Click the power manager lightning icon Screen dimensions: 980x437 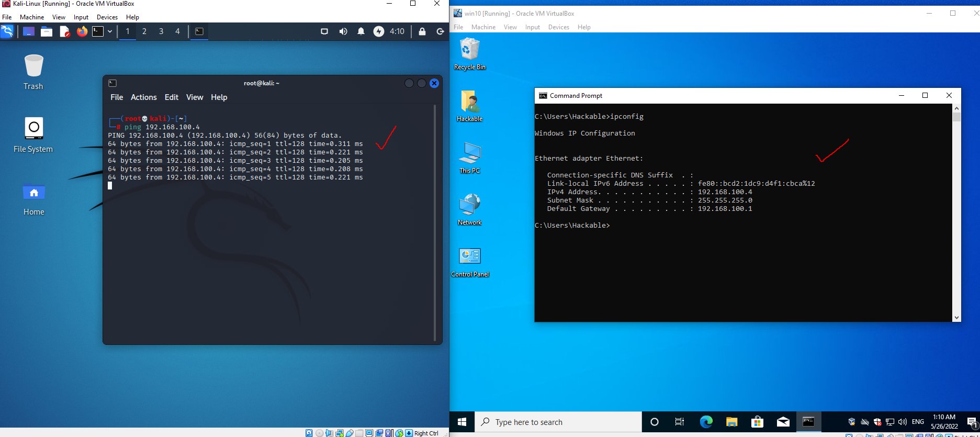point(378,31)
